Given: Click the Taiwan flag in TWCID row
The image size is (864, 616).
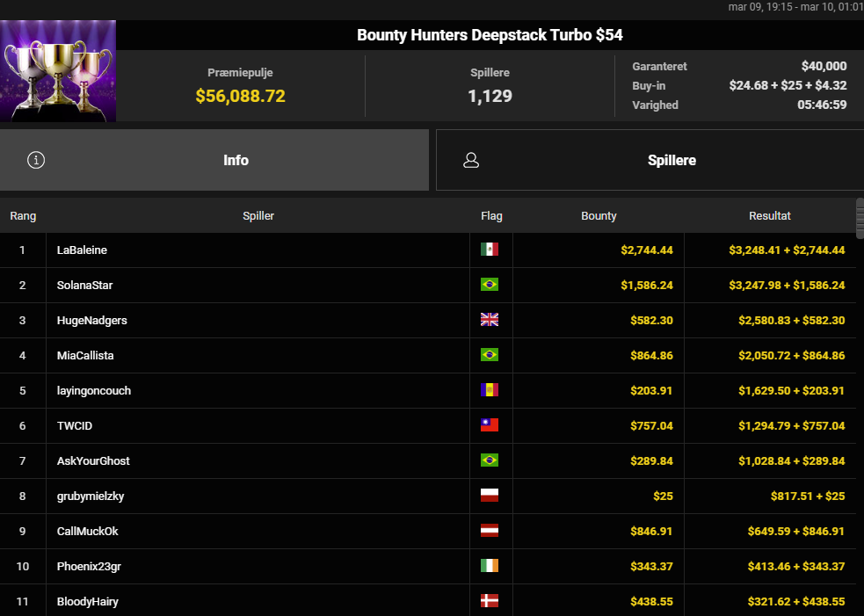Looking at the screenshot, I should click(490, 425).
